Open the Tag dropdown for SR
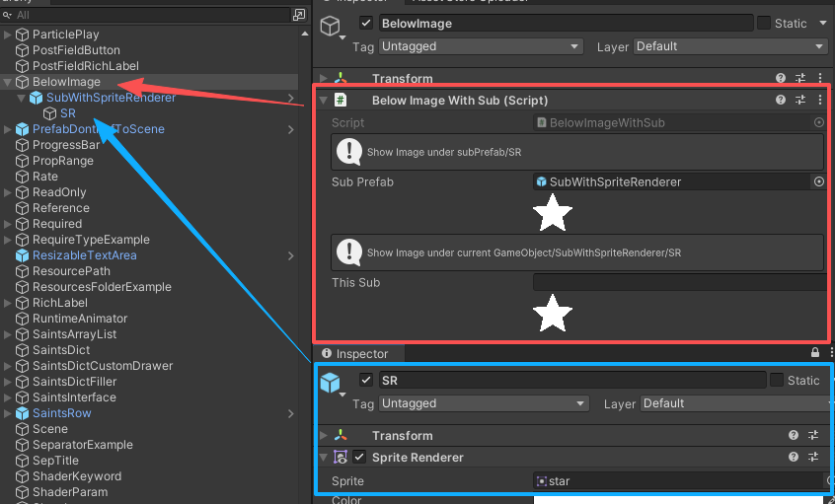The width and height of the screenshot is (835, 504). coord(484,403)
